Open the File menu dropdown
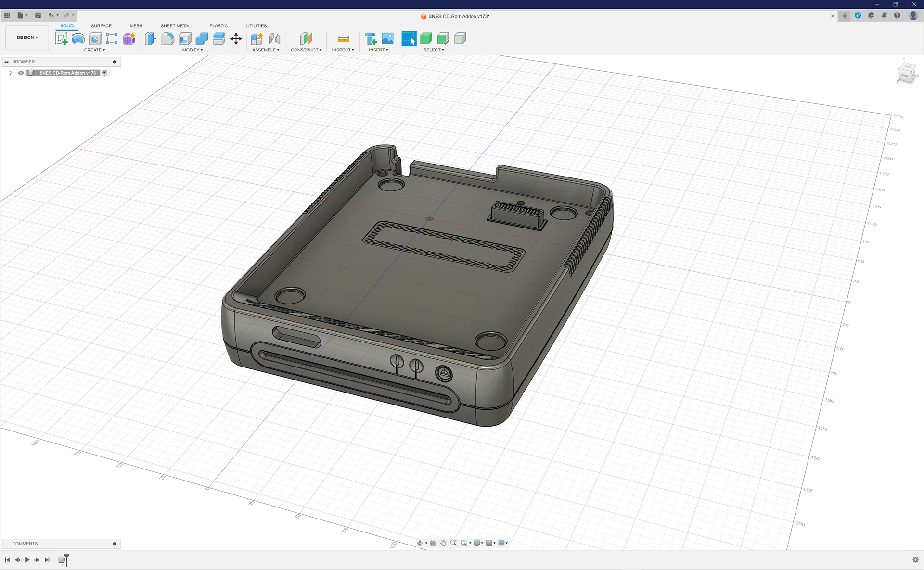Screen dimensions: 924x570 [22, 15]
